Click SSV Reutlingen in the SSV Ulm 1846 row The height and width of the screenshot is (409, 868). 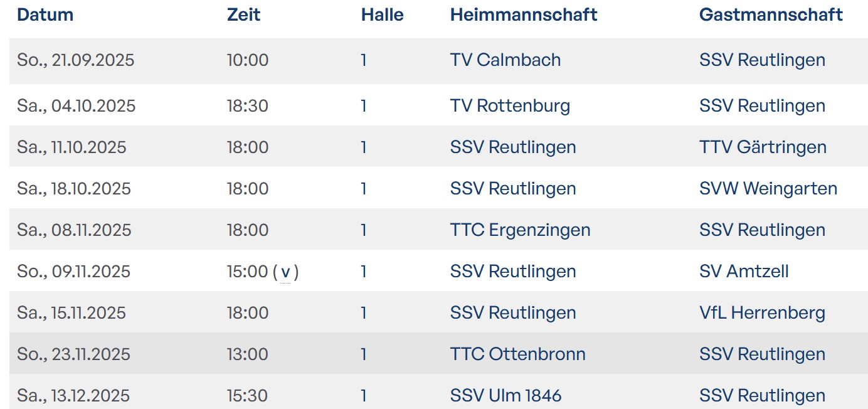click(762, 396)
